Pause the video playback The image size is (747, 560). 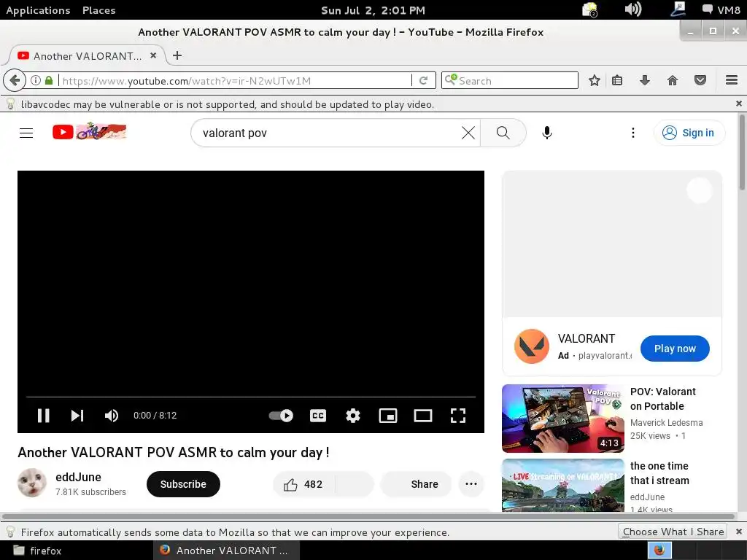click(x=43, y=415)
